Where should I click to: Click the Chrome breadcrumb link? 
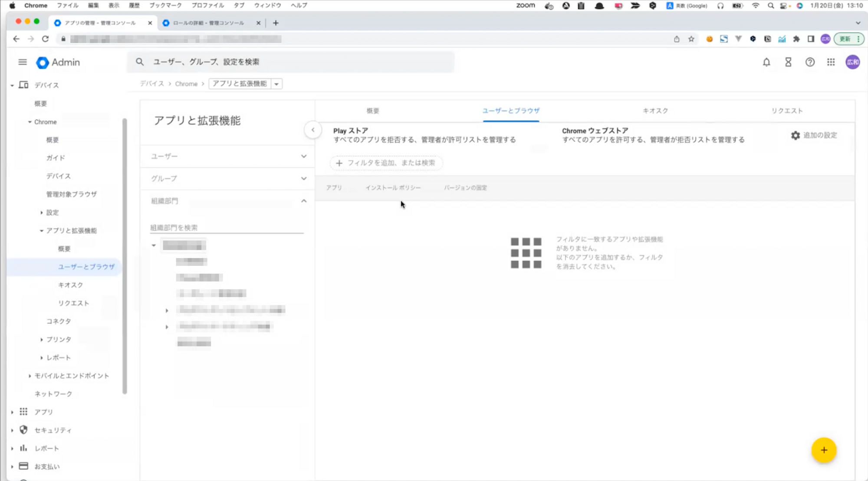(x=186, y=84)
